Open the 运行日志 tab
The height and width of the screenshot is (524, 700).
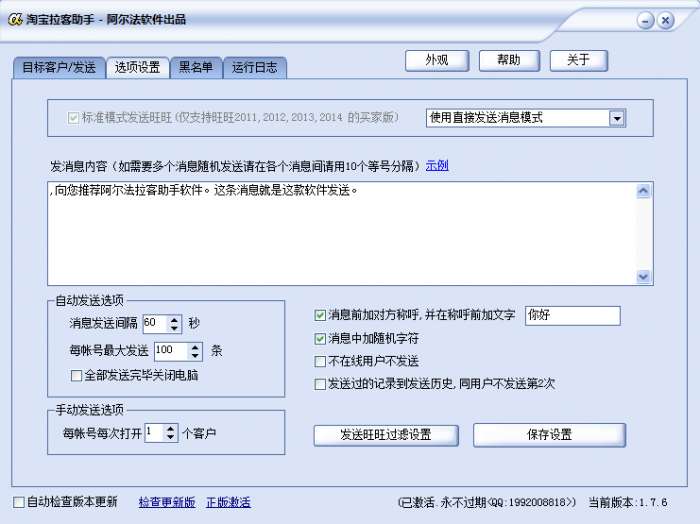pos(254,68)
